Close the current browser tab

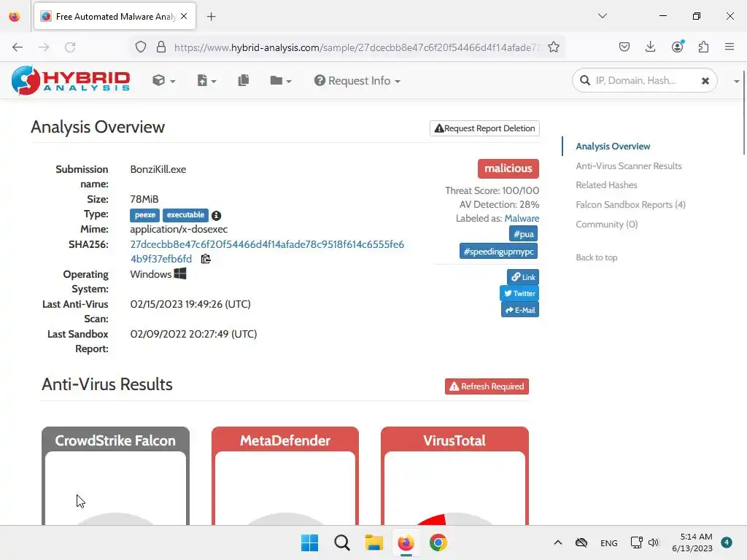click(x=184, y=16)
